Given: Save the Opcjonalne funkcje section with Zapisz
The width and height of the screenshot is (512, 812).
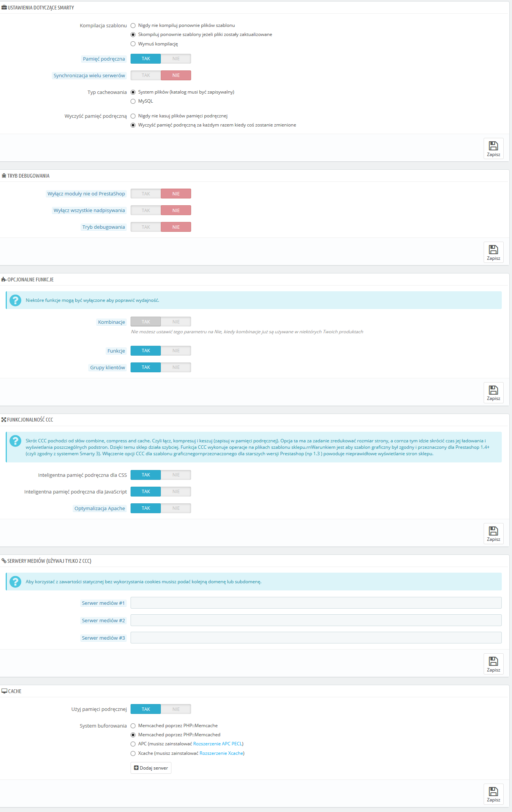Looking at the screenshot, I should [493, 393].
